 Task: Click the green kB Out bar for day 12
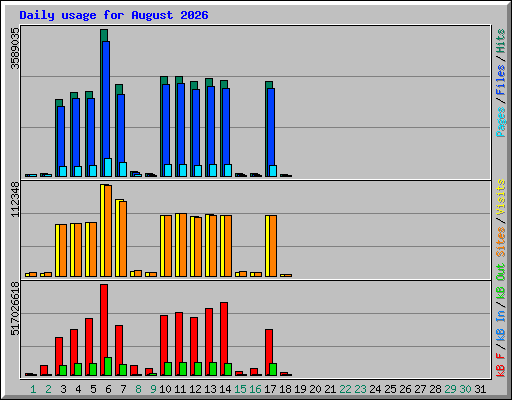click(x=198, y=369)
